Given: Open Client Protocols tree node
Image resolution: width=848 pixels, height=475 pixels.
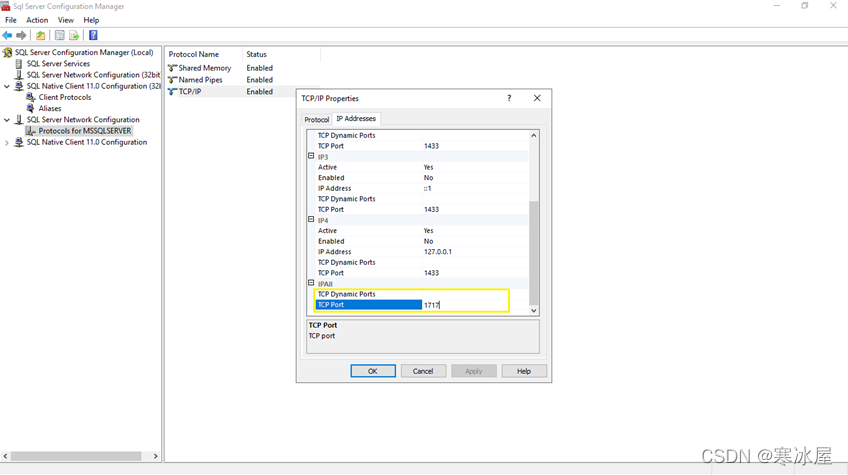Looking at the screenshot, I should click(65, 97).
